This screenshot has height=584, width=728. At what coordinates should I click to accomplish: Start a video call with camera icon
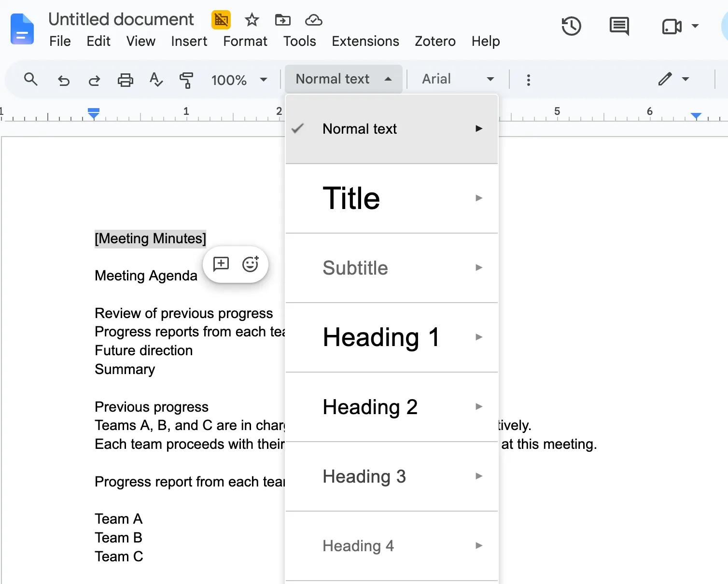[x=672, y=26]
